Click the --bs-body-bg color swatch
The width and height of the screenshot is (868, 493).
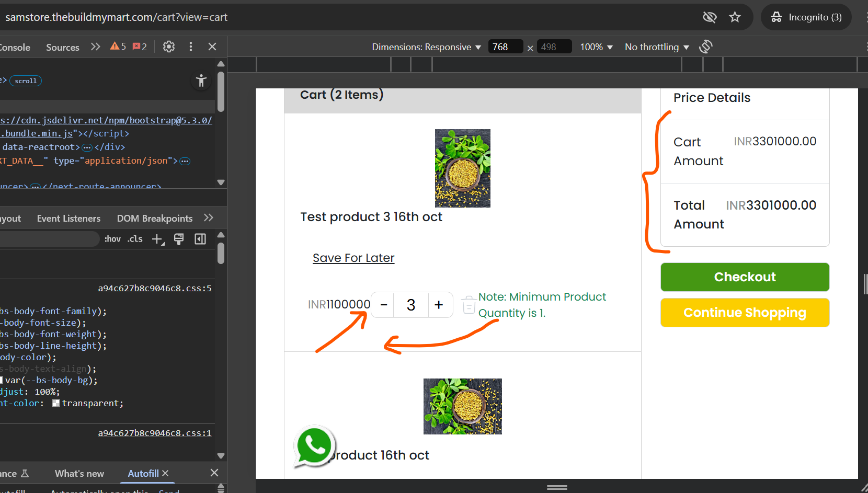coord(2,380)
